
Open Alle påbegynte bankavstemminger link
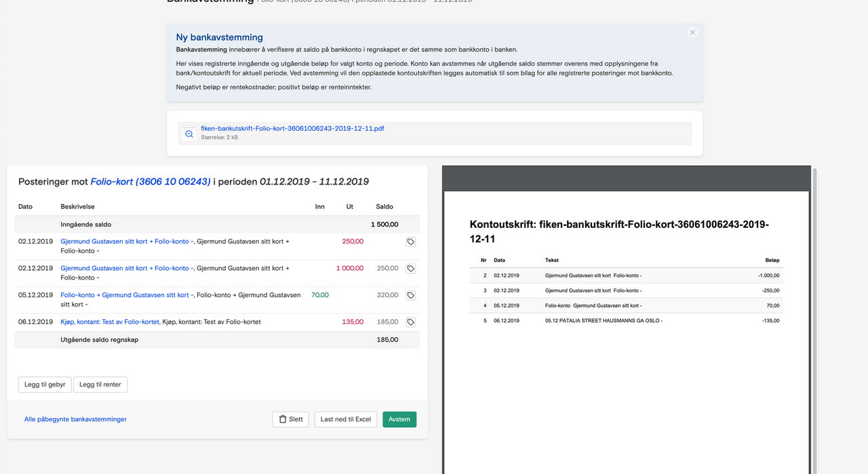pyautogui.click(x=75, y=419)
